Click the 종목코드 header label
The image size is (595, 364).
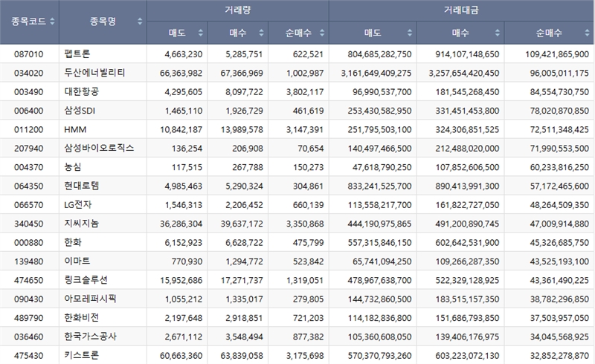coord(28,22)
